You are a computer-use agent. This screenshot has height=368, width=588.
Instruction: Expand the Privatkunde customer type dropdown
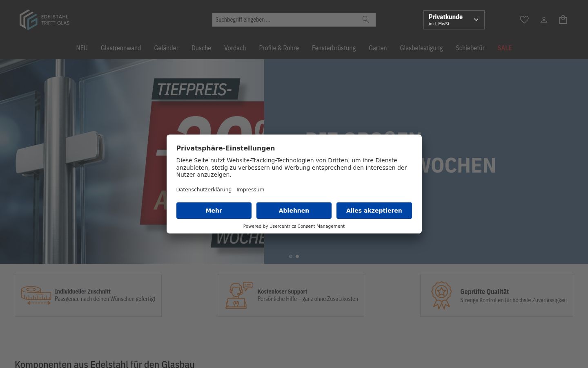coord(454,20)
